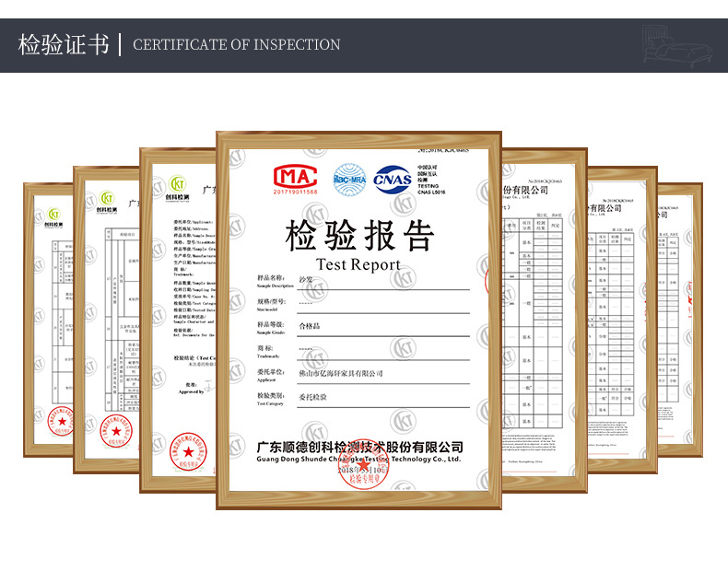Click '广东顺德创科检测技术股份有限公司' company name
728x571 pixels.
tap(359, 448)
